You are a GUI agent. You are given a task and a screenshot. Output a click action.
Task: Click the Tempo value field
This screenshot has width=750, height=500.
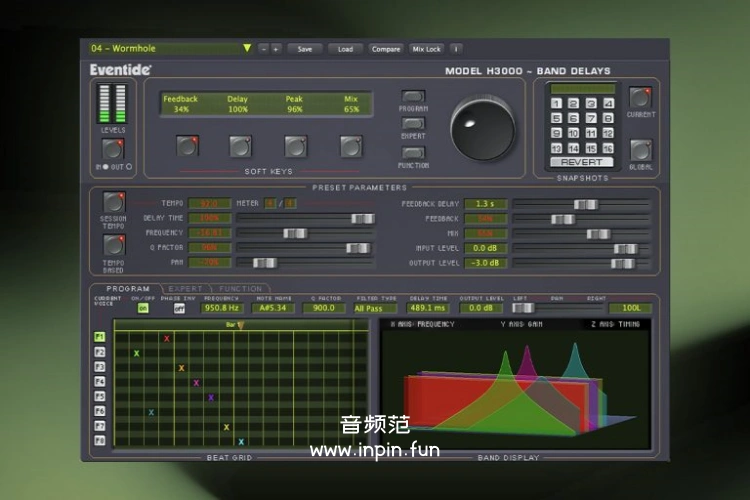click(210, 203)
